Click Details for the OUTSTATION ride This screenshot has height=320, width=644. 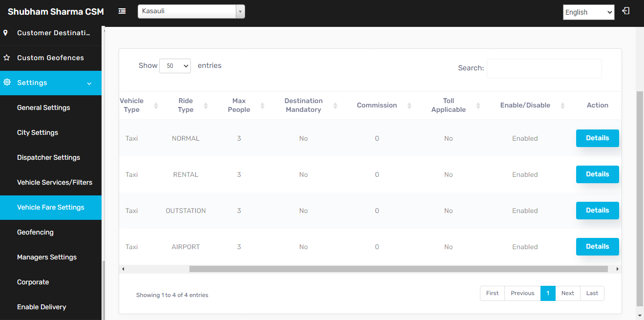pos(597,211)
